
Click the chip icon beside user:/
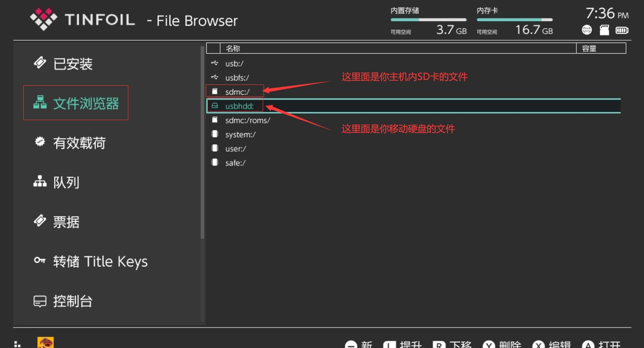215,148
